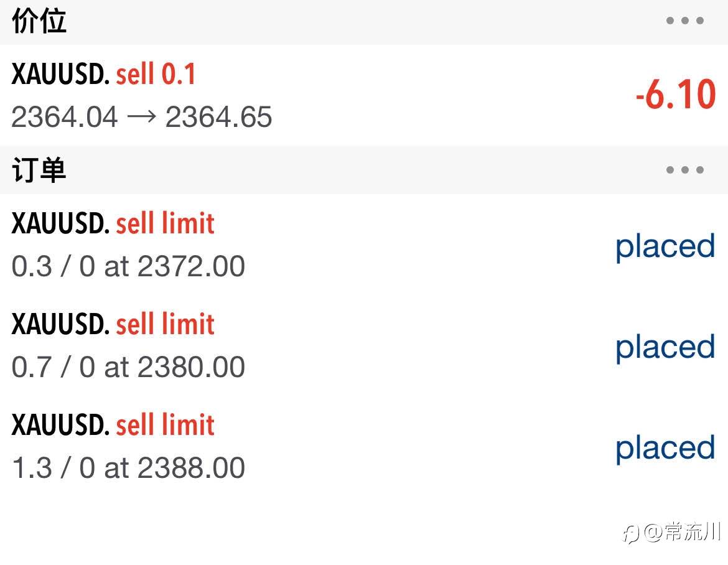Open the 价位 section three-dot menu
The height and width of the screenshot is (565, 728).
tap(684, 21)
